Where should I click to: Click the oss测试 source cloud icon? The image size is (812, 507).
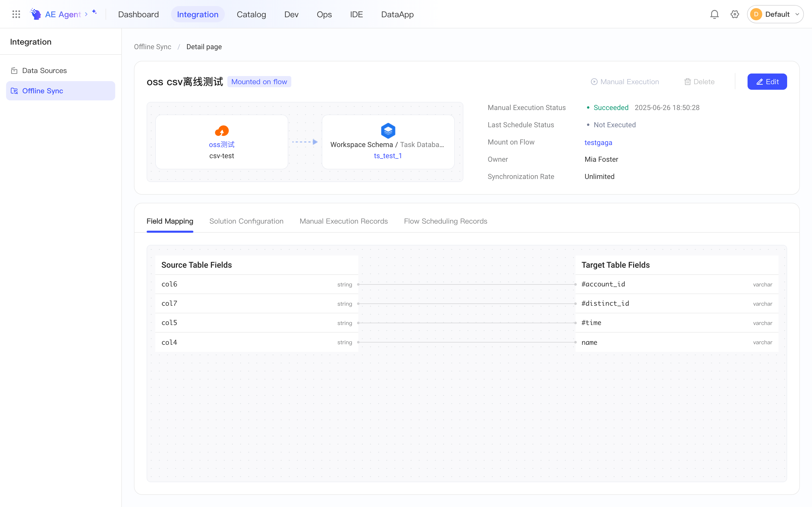click(222, 131)
